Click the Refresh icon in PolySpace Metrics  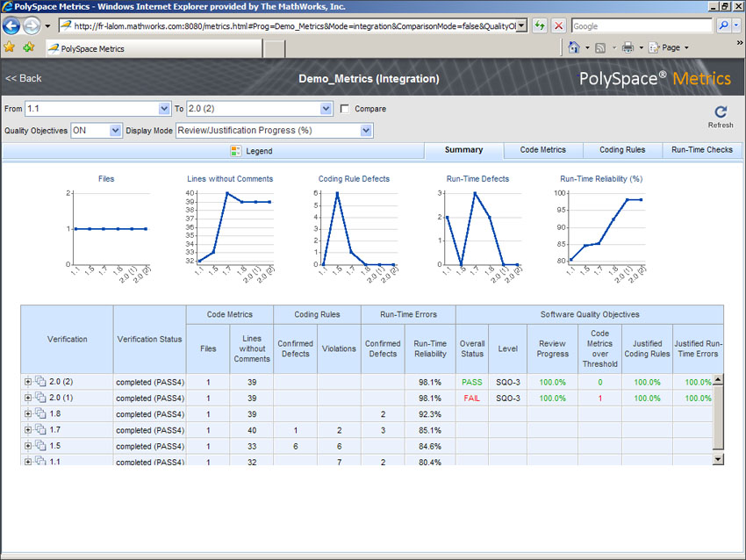720,112
